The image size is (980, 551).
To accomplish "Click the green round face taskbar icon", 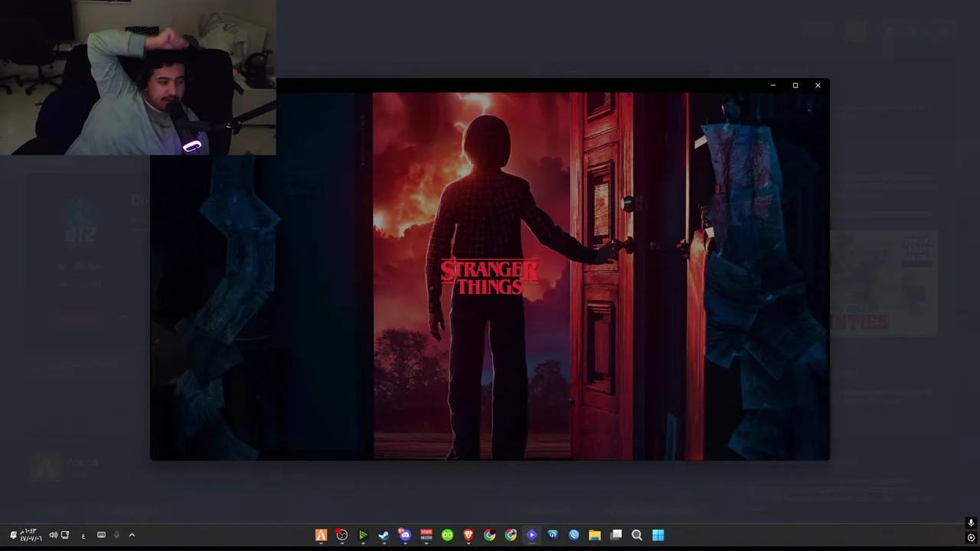I will tap(447, 535).
